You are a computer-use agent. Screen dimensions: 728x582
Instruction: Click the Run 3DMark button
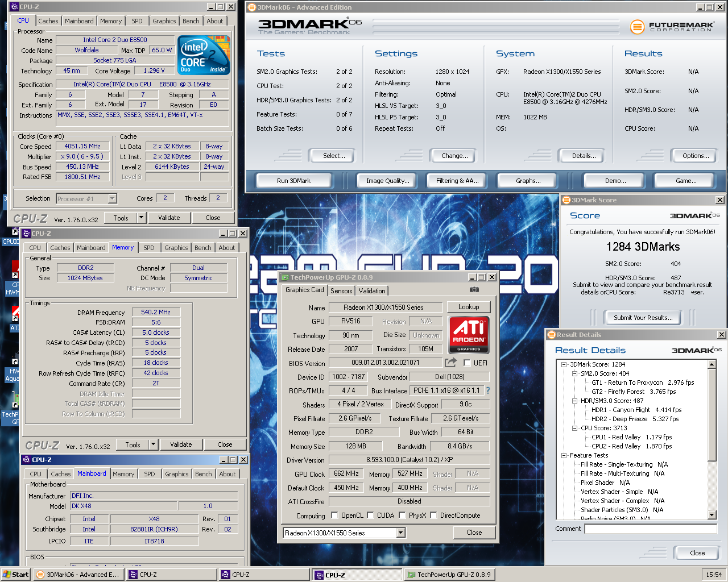click(293, 181)
